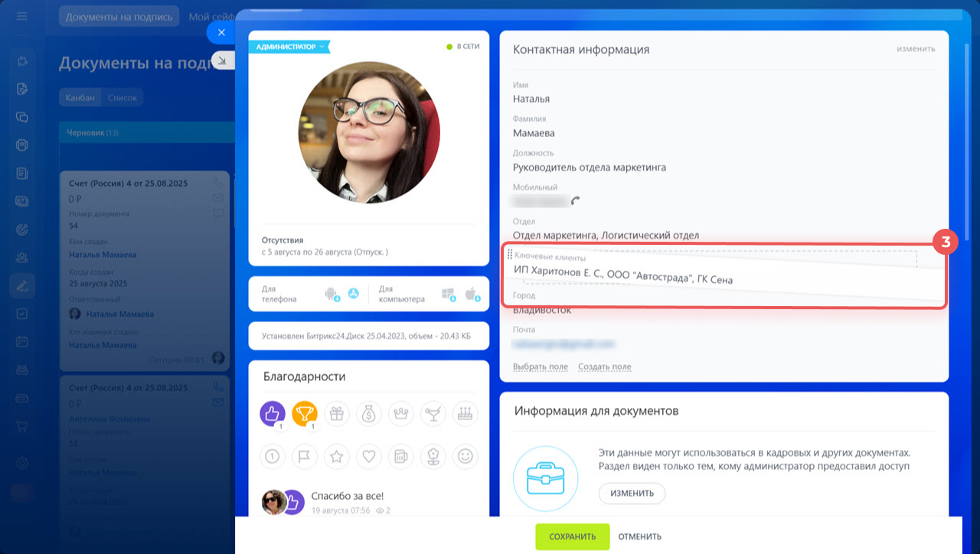
Task: Select the Список view tab
Action: (x=122, y=97)
